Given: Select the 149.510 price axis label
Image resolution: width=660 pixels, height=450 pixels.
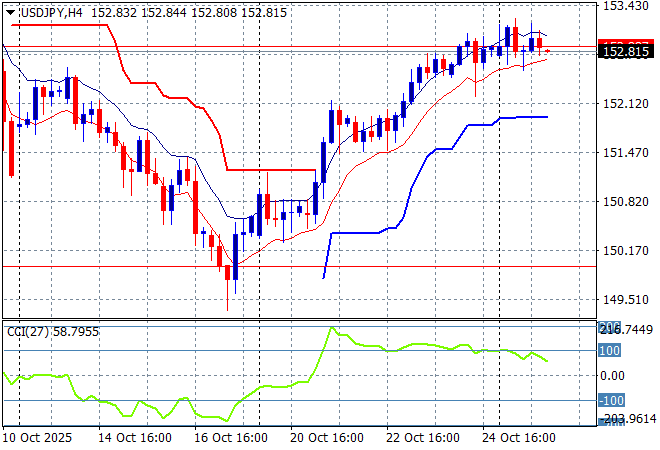Looking at the screenshot, I should click(x=625, y=300).
